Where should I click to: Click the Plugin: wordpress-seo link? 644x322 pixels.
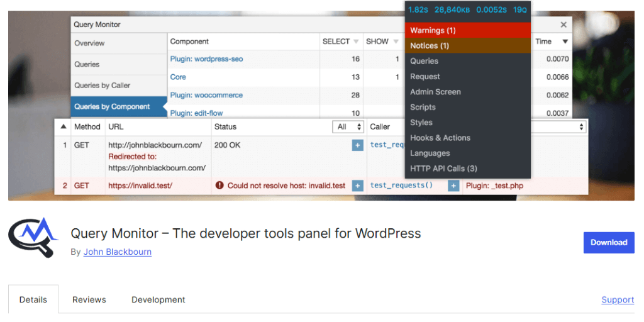click(206, 59)
